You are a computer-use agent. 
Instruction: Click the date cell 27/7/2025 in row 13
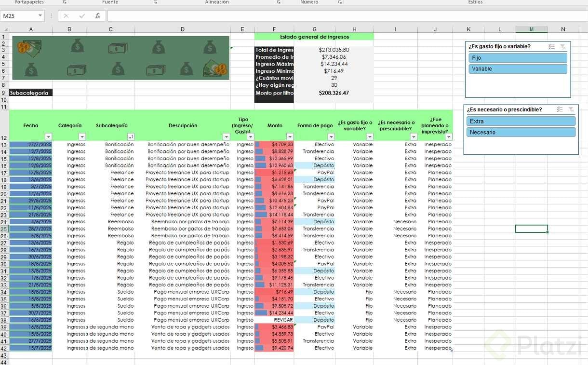coord(31,144)
